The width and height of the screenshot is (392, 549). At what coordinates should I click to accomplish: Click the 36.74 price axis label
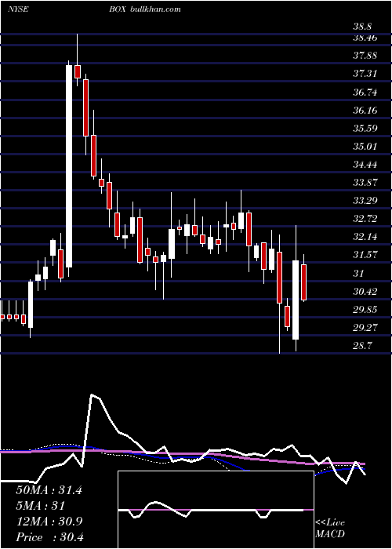point(365,92)
